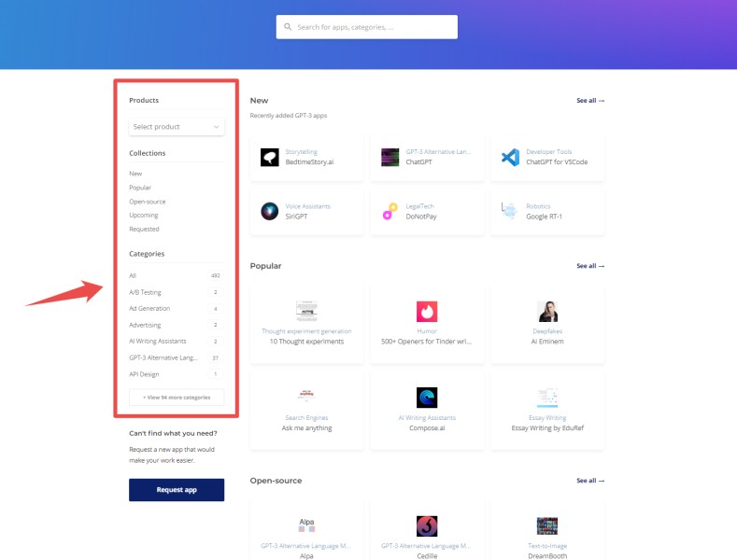The image size is (737, 560).
Task: Open the Select product dropdown
Action: [177, 127]
